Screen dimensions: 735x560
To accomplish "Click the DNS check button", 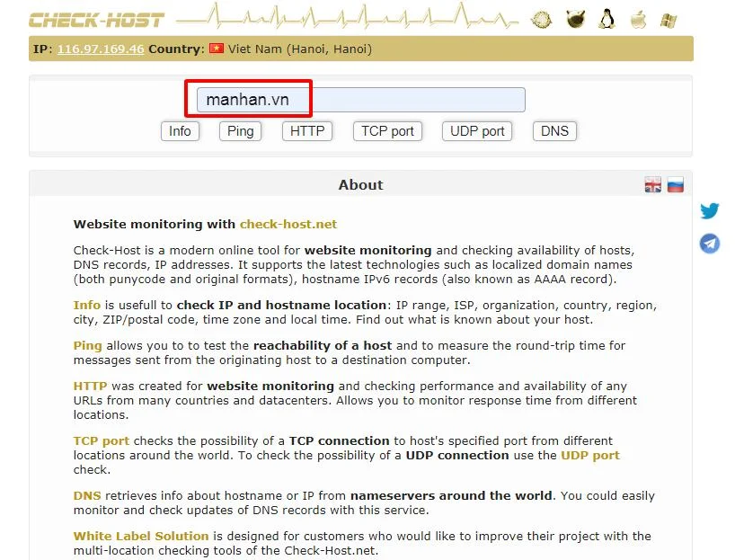I will point(554,131).
